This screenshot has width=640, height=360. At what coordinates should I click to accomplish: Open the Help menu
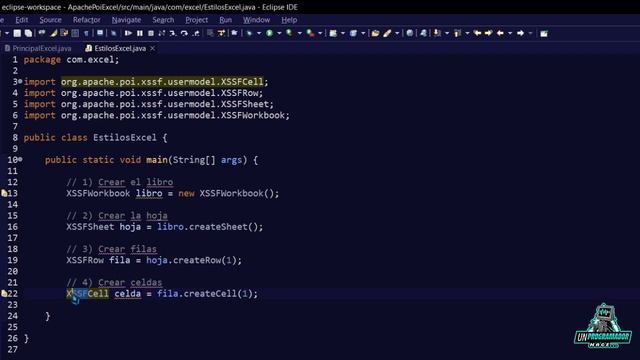(x=289, y=20)
